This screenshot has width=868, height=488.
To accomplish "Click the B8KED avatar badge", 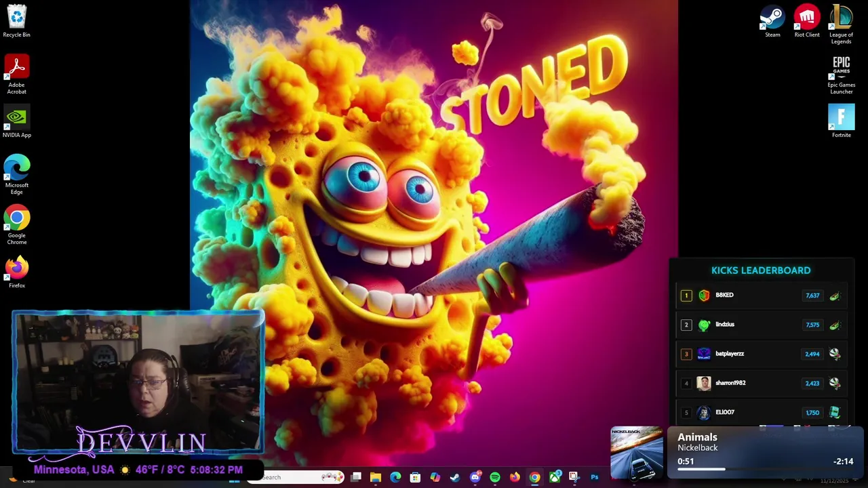I will coord(704,296).
